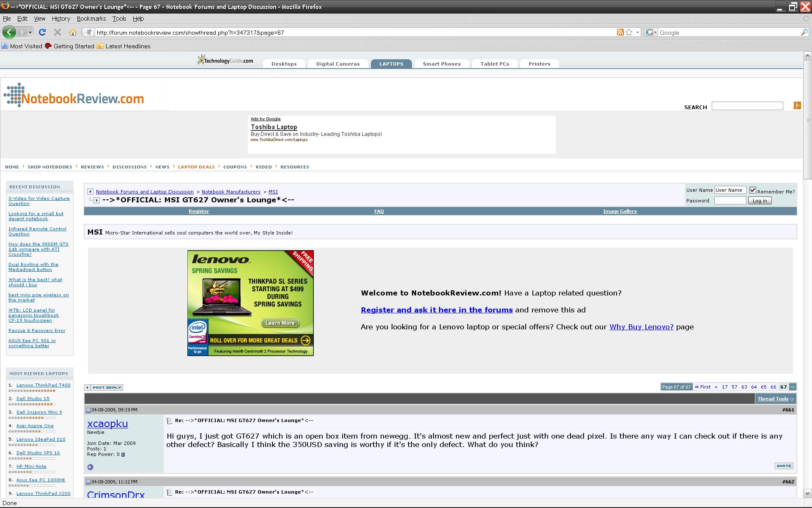Switch to the Tablet PCs tab
The image size is (812, 508).
pyautogui.click(x=494, y=64)
